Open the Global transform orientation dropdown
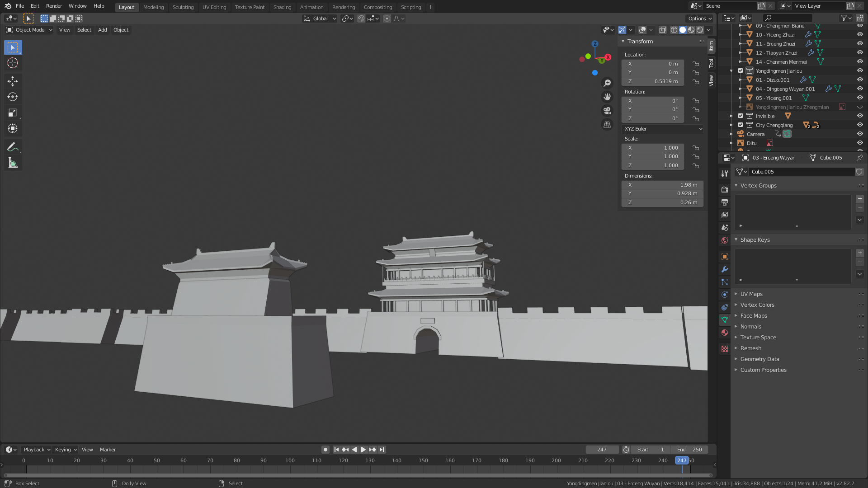This screenshot has height=488, width=868. [x=320, y=19]
